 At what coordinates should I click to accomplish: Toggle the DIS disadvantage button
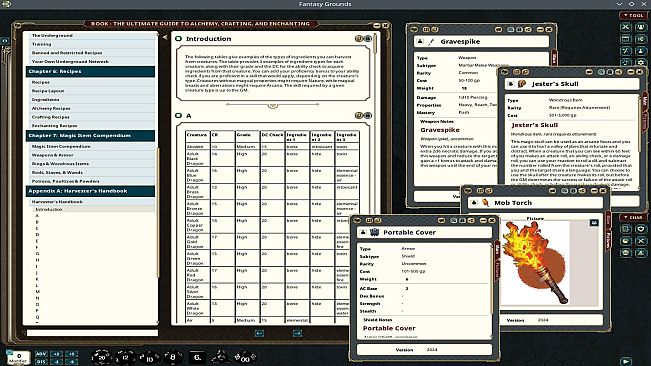click(41, 362)
